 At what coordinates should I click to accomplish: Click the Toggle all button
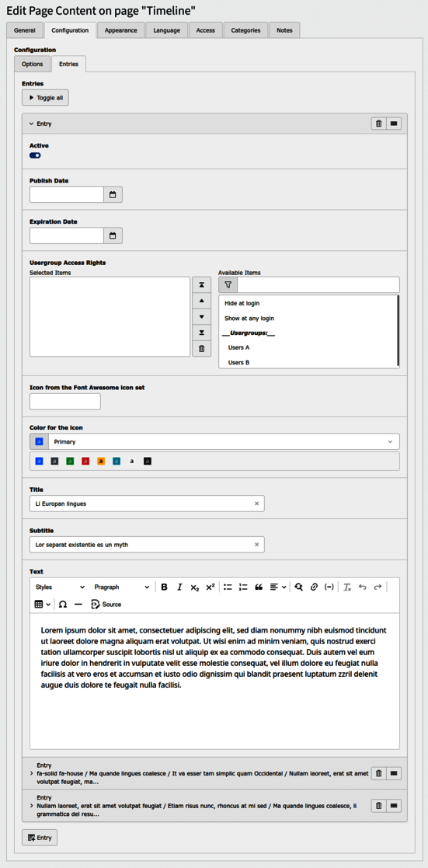[45, 98]
